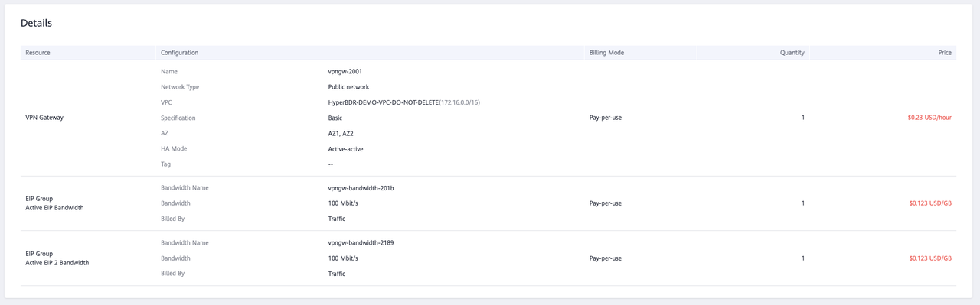Screen dimensions: 980x305
Task: Click quantity 1 in the VPN Gateway row
Action: (802, 118)
